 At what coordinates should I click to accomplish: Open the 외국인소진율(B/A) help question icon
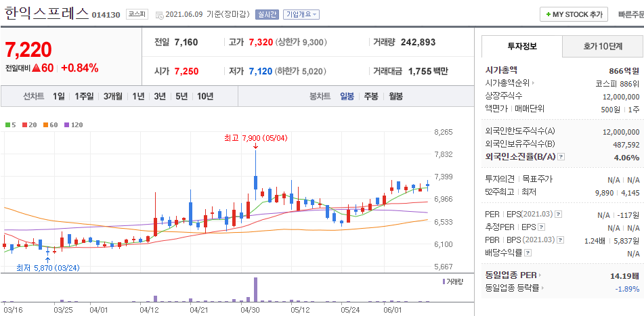coord(561,157)
